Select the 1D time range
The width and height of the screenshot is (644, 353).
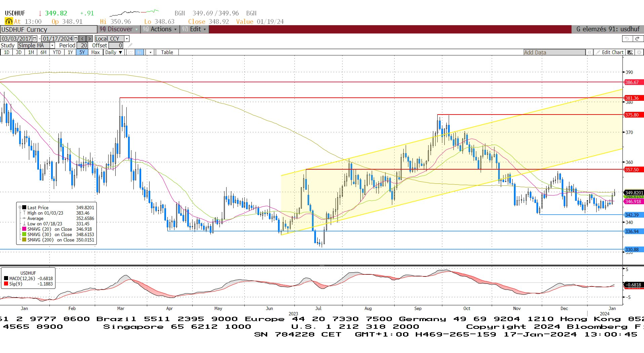(x=7, y=52)
